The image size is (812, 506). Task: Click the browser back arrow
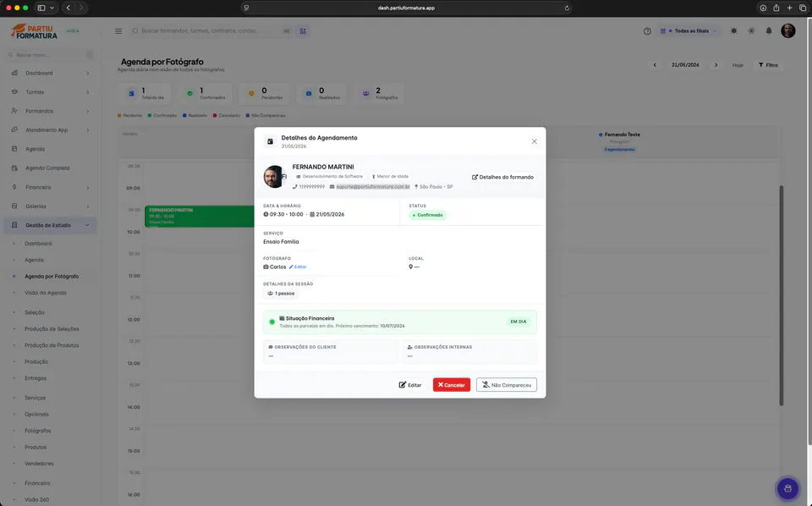(69, 8)
